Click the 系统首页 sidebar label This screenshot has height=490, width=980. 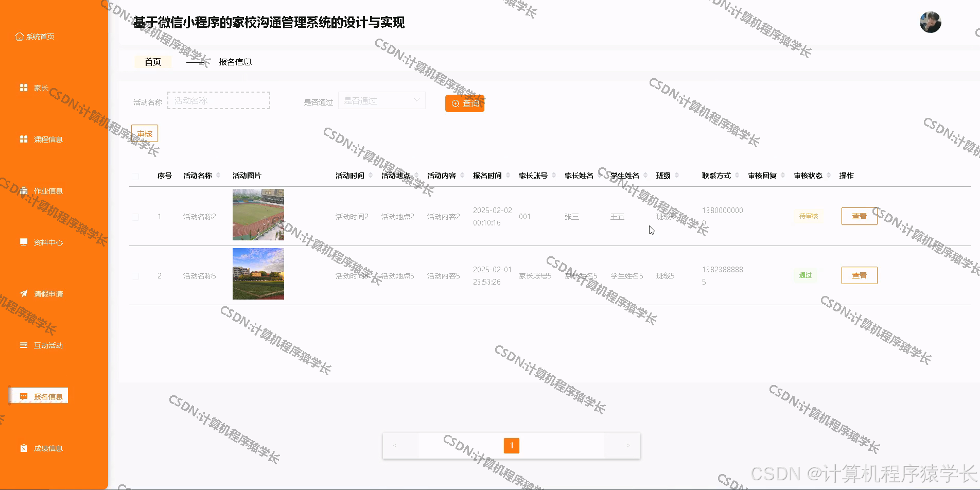coord(40,37)
